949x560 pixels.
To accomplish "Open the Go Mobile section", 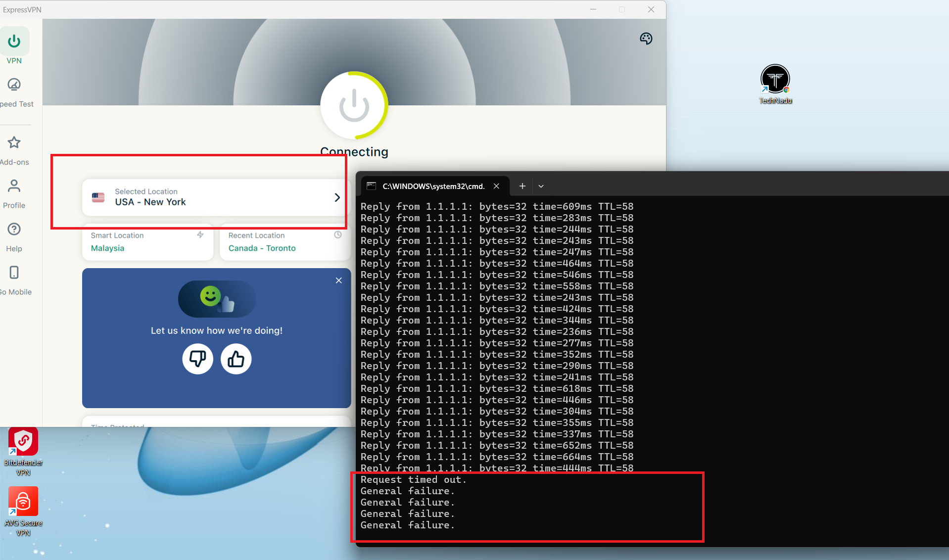I will [x=14, y=281].
